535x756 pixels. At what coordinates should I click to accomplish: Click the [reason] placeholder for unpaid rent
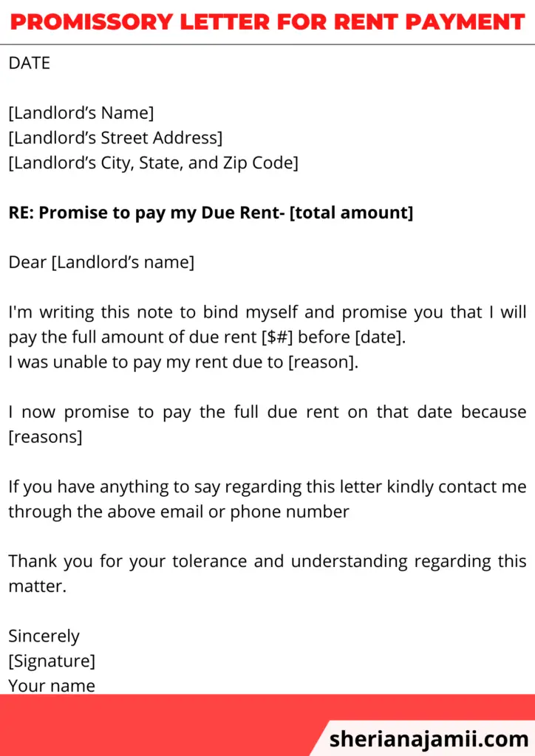click(x=321, y=362)
